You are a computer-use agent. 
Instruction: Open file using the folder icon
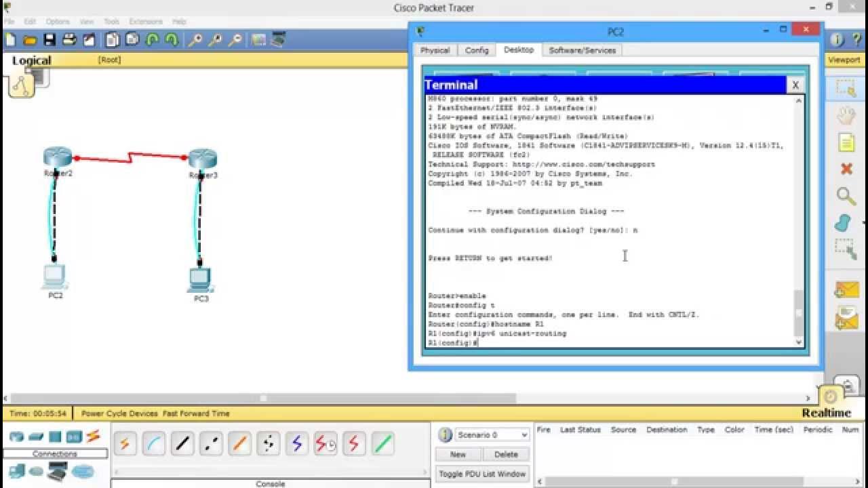30,40
